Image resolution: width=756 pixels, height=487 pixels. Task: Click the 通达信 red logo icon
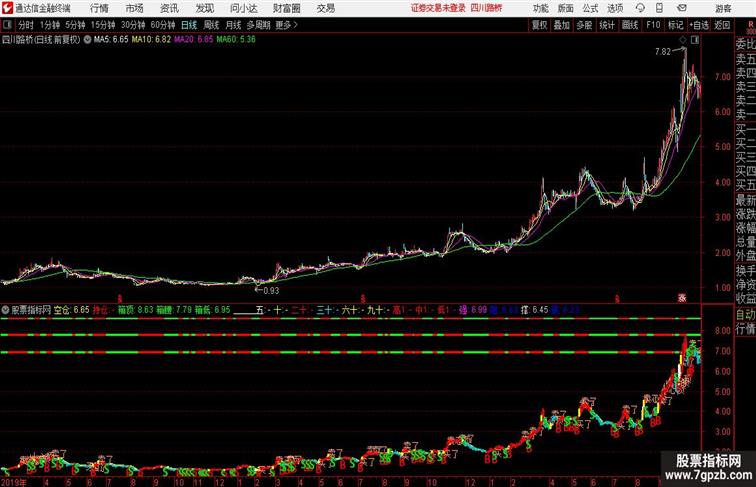click(7, 8)
